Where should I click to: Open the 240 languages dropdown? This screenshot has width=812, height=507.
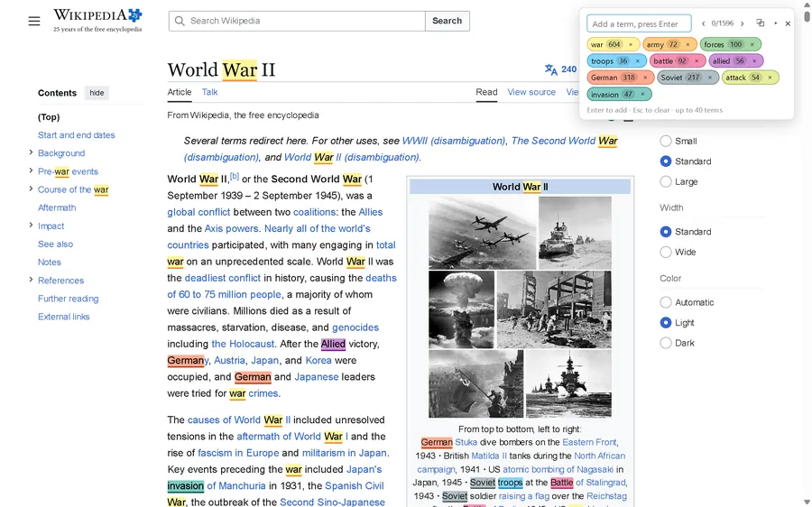[568, 69]
